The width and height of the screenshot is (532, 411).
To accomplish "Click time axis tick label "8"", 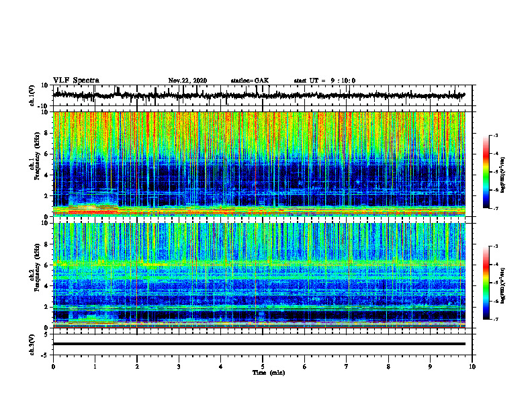I will (x=388, y=367).
